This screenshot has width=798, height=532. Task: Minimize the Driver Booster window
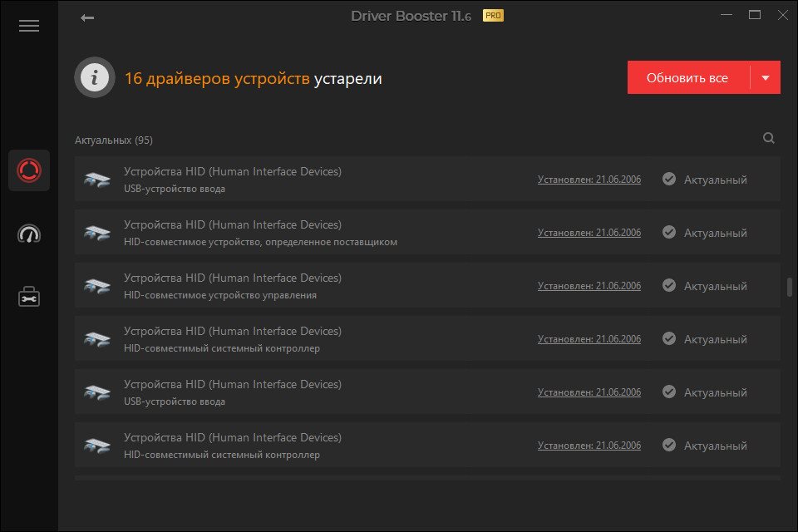pyautogui.click(x=727, y=15)
